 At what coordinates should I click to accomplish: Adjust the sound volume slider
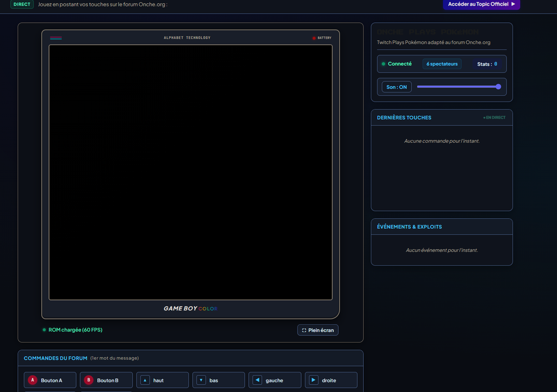[x=459, y=86]
